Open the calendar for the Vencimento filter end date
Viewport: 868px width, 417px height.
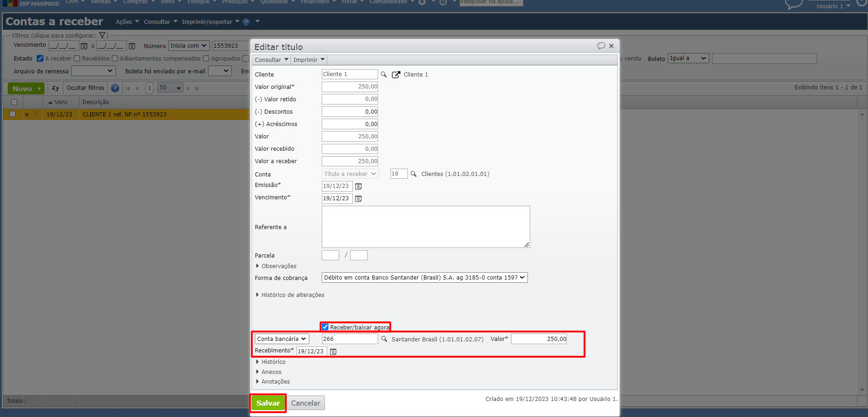(132, 46)
